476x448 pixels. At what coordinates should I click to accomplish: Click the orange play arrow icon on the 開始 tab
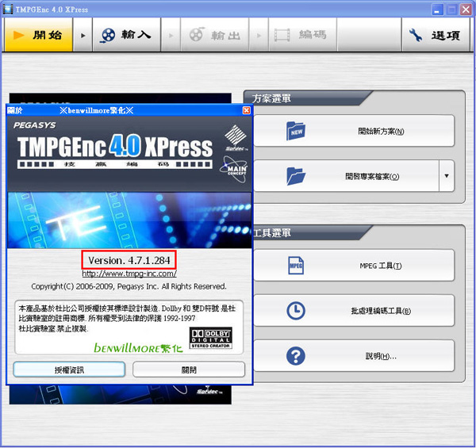18,35
